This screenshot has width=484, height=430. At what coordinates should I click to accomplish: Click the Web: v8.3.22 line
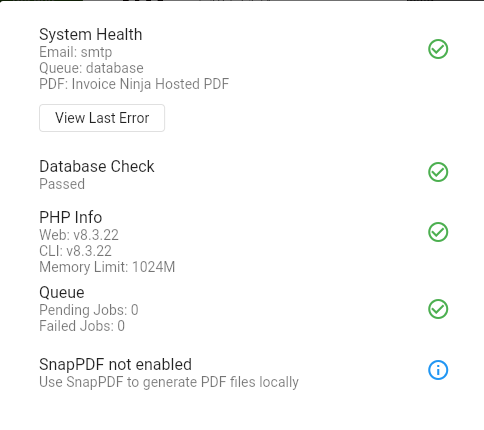point(79,235)
